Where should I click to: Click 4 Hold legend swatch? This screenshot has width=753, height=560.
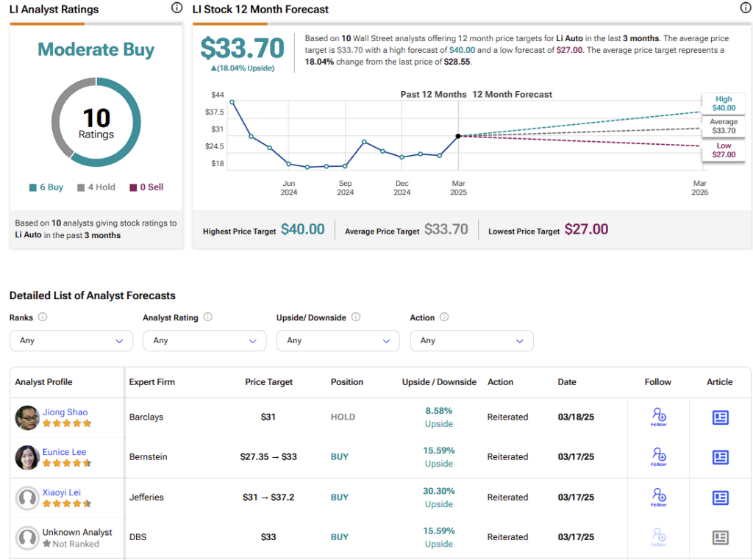click(x=81, y=187)
